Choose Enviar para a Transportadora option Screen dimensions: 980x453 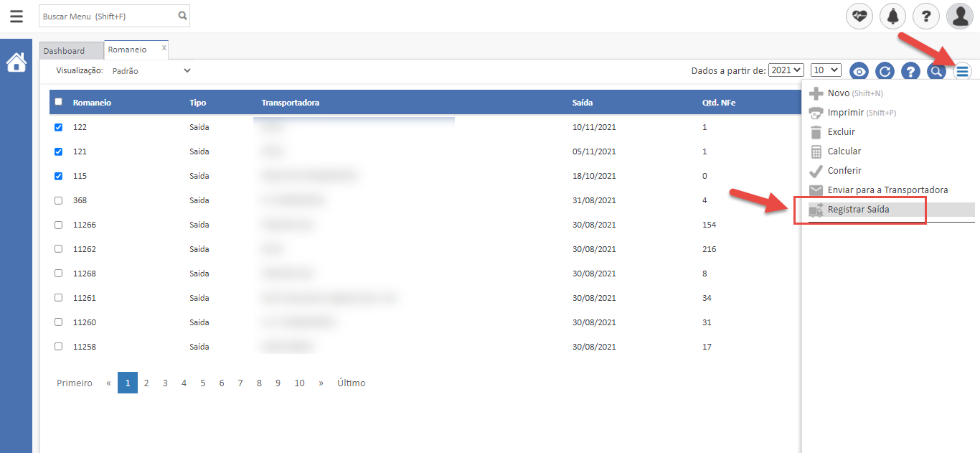(x=887, y=190)
